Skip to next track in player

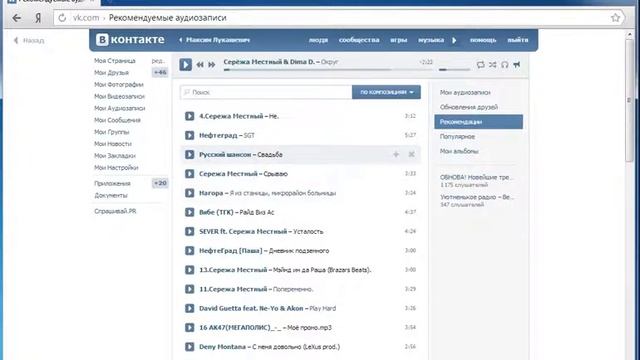coord(211,65)
